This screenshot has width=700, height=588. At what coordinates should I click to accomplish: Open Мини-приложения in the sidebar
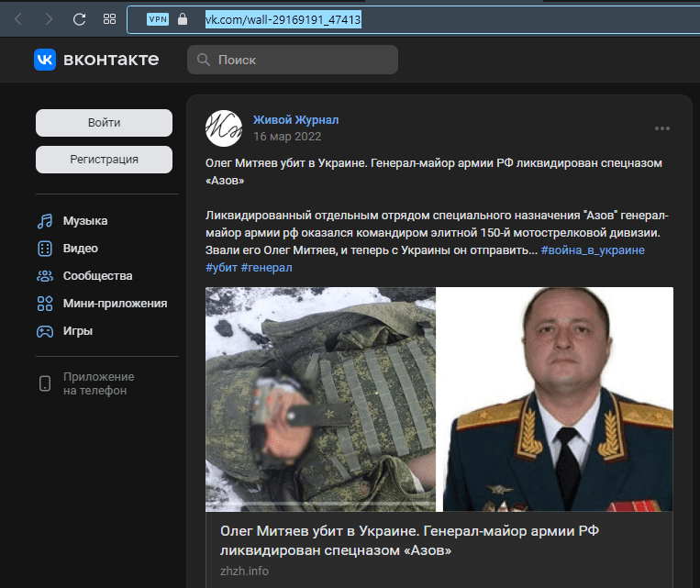[116, 304]
